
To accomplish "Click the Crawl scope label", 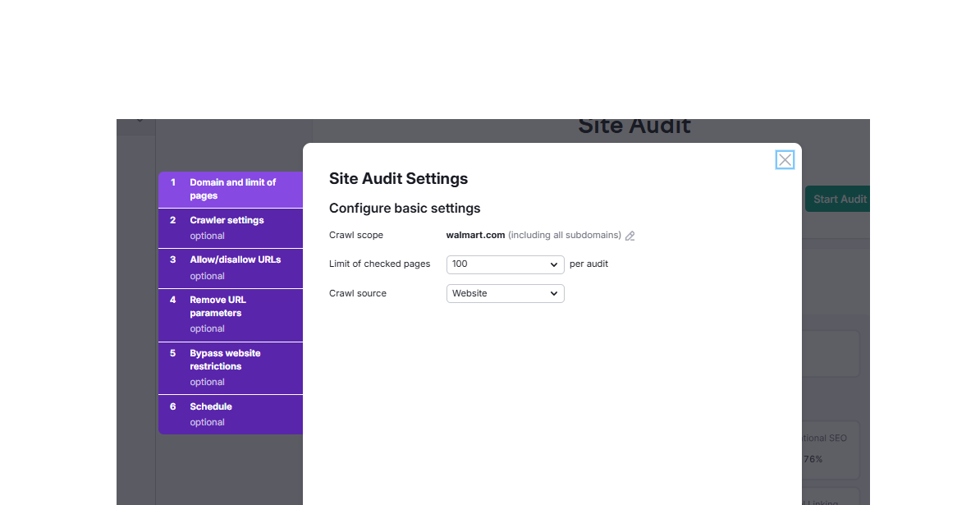I will point(356,235).
